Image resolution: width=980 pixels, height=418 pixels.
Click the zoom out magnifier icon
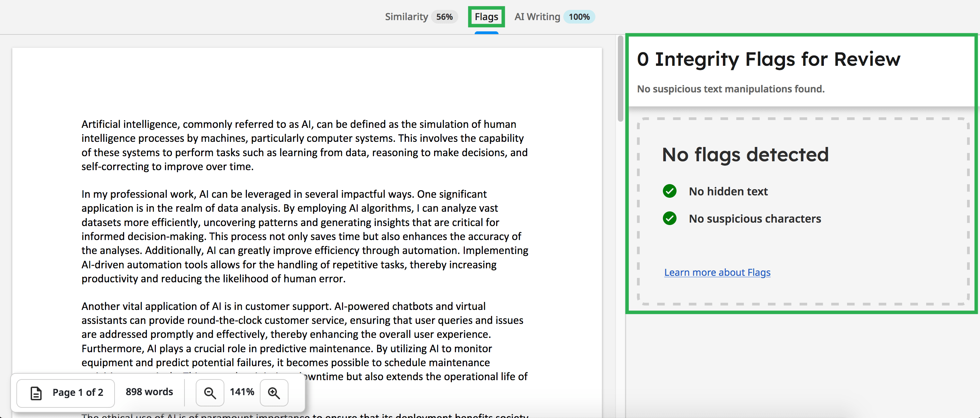(210, 392)
